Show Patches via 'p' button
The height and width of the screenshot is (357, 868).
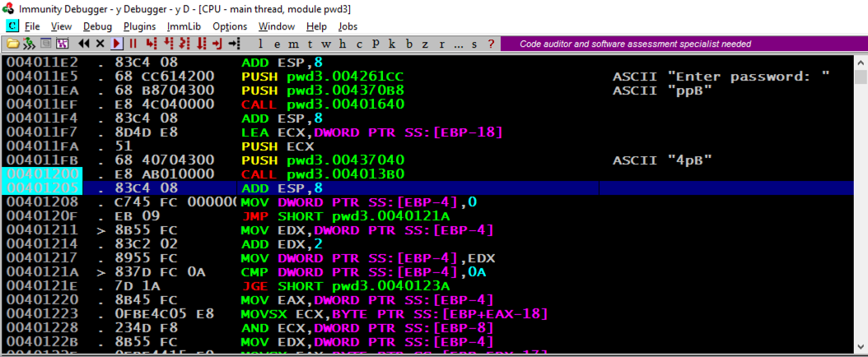376,44
